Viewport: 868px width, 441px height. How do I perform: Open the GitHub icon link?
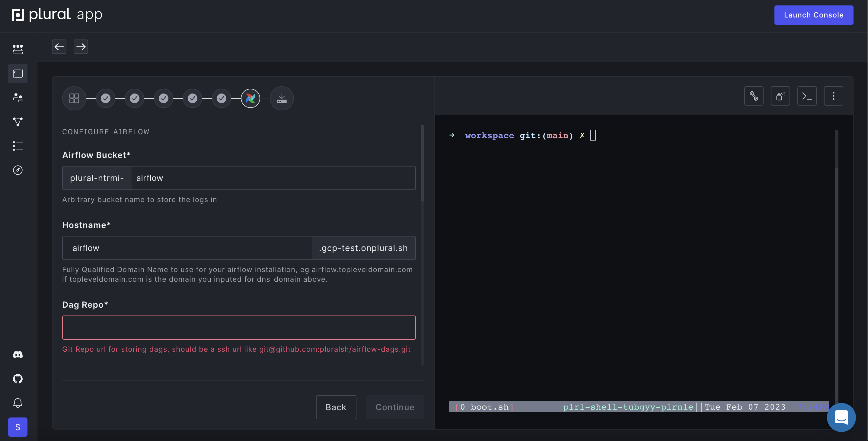click(x=18, y=379)
